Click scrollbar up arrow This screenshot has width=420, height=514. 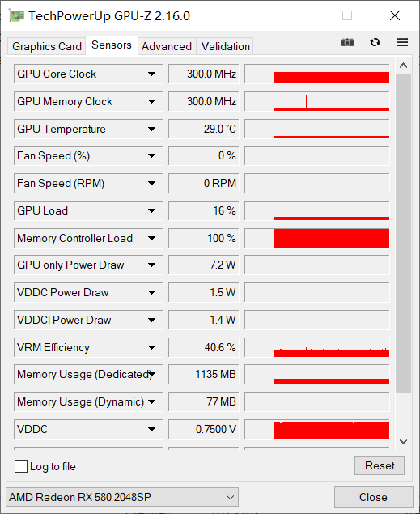tap(403, 66)
